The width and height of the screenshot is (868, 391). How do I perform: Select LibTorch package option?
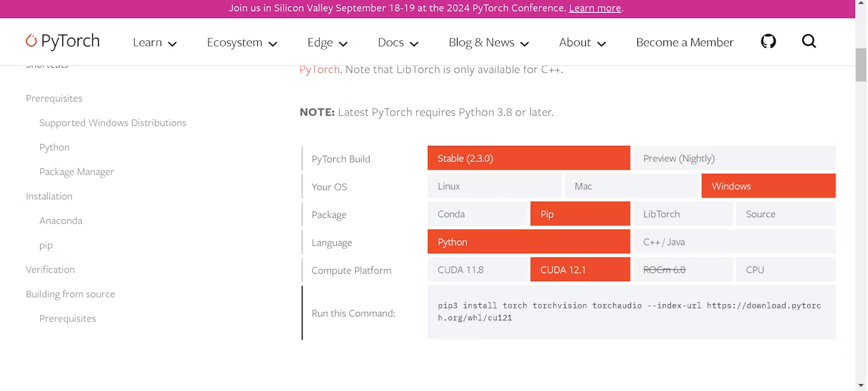pyautogui.click(x=683, y=214)
